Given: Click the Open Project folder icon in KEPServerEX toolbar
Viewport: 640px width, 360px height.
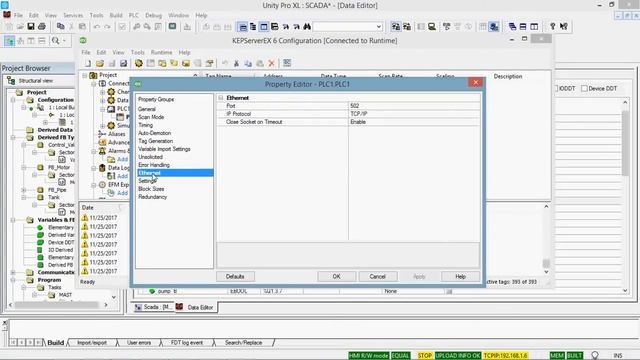Looking at the screenshot, I should (x=100, y=63).
